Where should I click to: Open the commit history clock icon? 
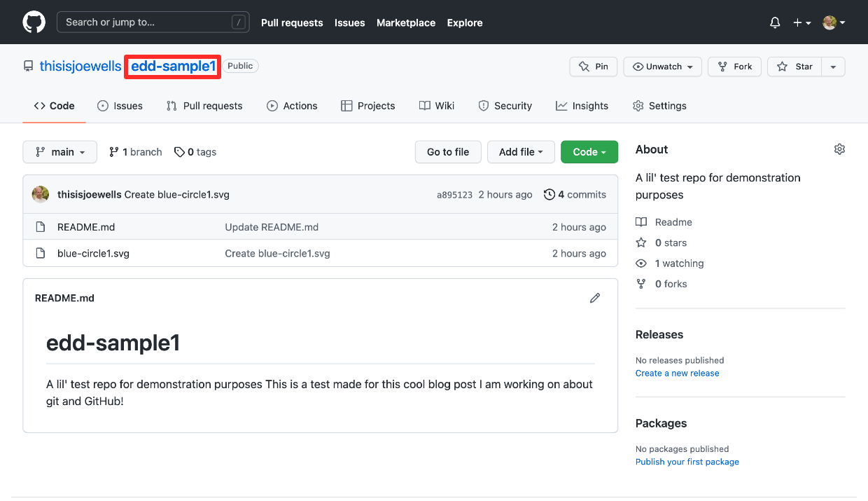pyautogui.click(x=549, y=194)
